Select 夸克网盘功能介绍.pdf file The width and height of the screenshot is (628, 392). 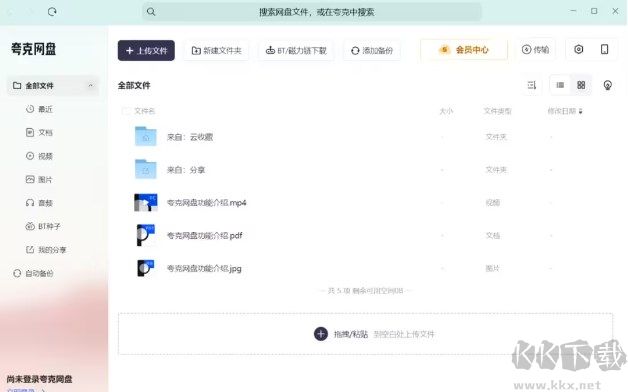[x=205, y=235]
